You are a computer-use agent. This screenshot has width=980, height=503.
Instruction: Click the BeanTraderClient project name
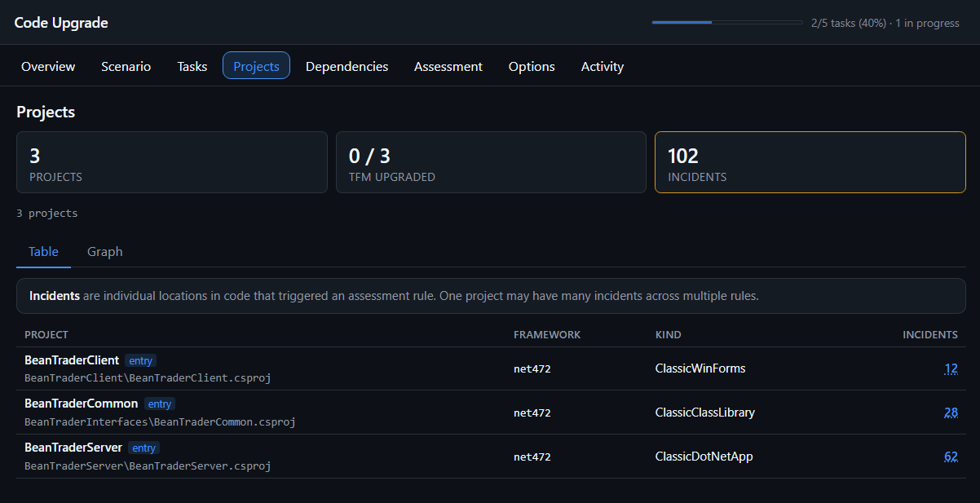click(72, 360)
